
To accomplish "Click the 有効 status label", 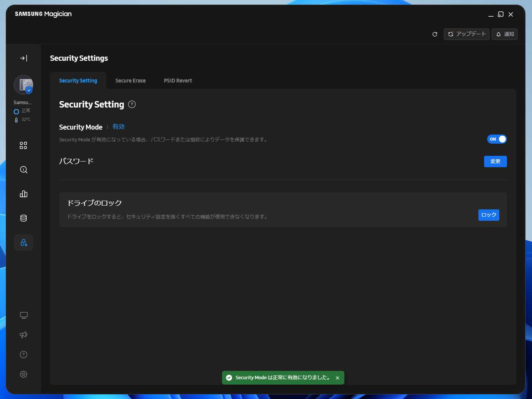I will 119,127.
